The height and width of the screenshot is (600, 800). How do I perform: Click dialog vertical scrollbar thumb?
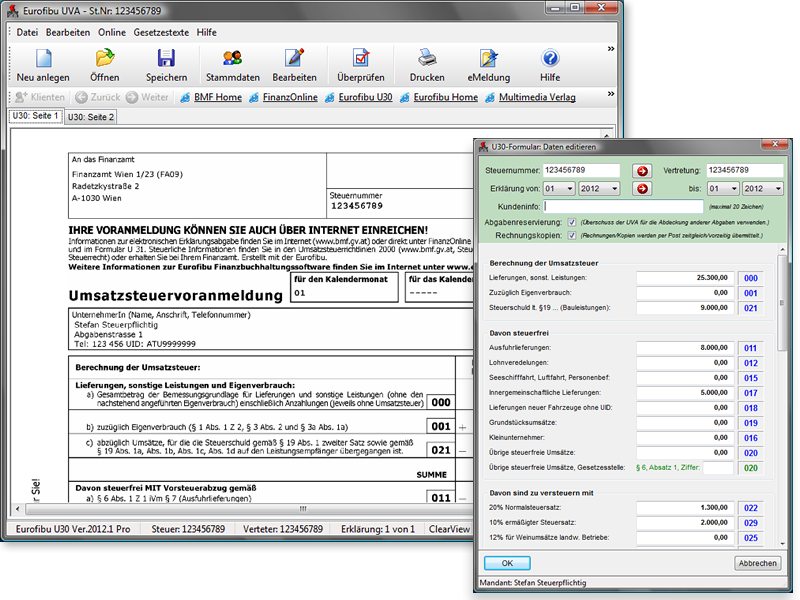point(782,303)
